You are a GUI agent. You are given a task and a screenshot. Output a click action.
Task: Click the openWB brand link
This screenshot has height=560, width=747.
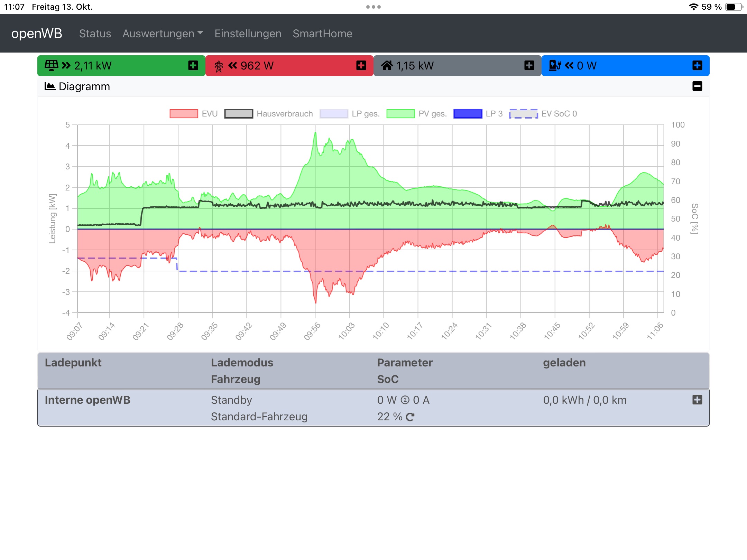pos(37,34)
